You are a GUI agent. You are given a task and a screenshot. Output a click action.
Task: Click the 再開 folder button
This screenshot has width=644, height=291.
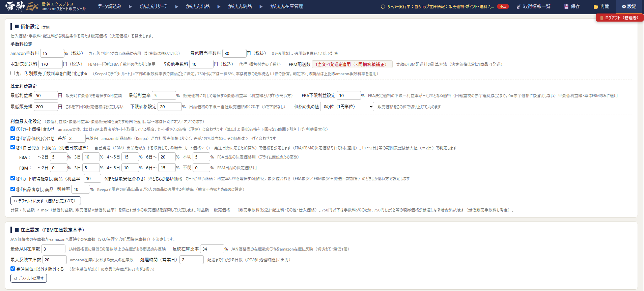601,6
